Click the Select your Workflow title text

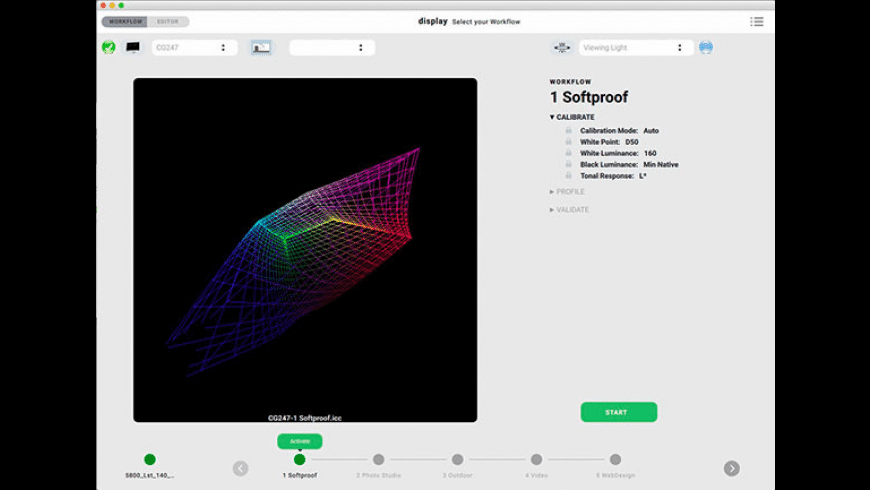pos(486,22)
